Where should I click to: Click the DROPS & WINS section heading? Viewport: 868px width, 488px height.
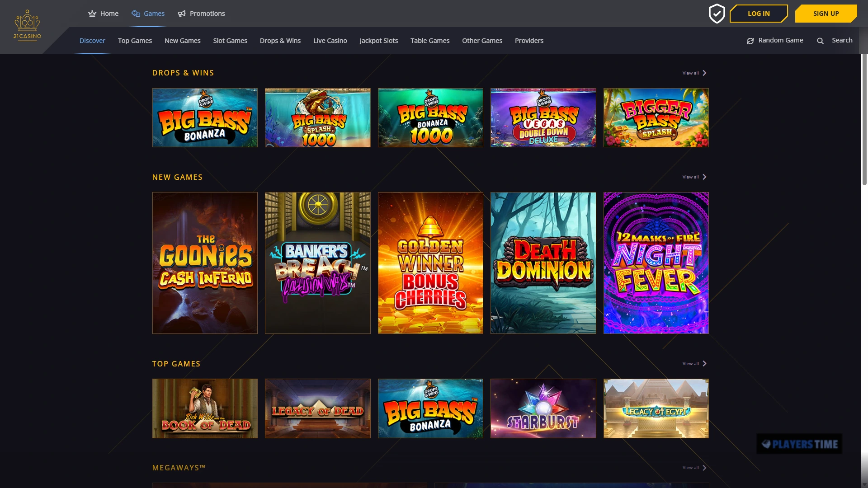coord(183,73)
